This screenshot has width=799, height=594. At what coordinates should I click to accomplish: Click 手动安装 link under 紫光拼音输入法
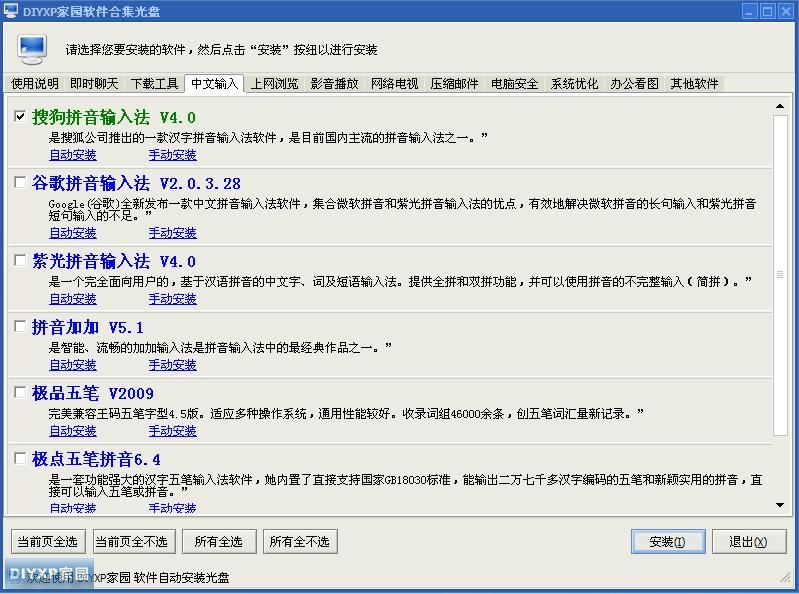pyautogui.click(x=173, y=299)
